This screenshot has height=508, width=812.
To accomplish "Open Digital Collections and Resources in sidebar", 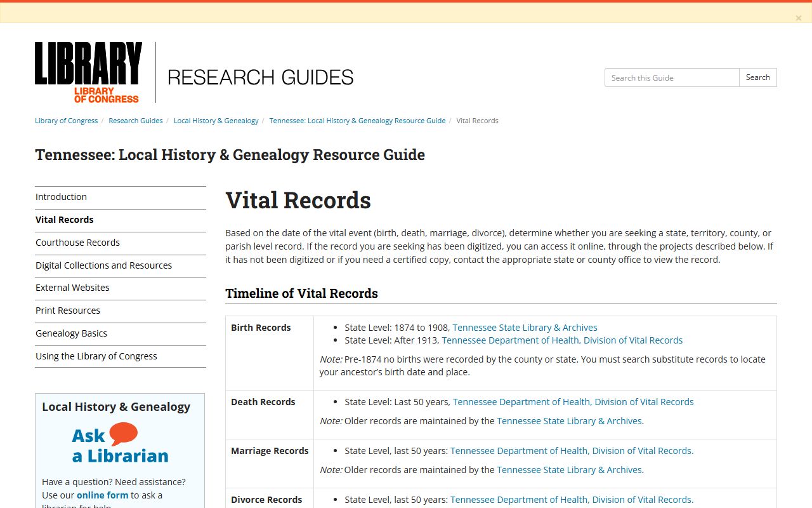I will tap(121, 266).
